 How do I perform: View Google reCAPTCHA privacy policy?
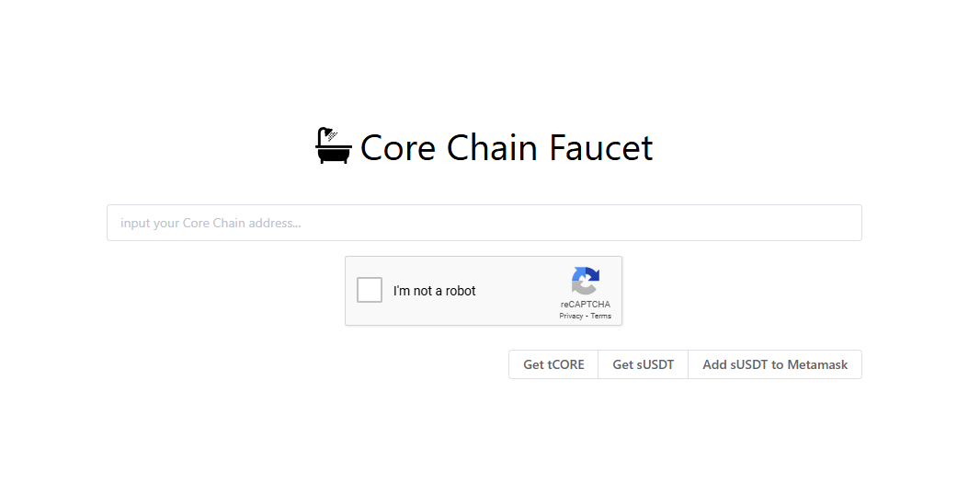pos(571,316)
